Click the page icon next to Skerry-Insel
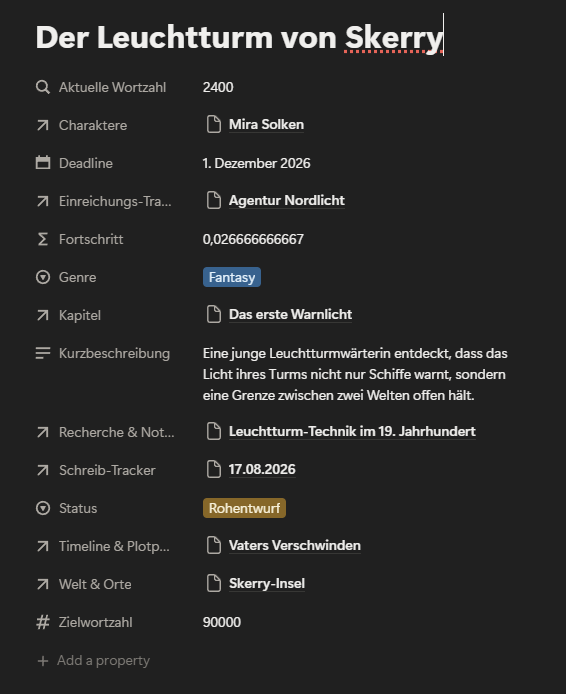The width and height of the screenshot is (566, 694). click(x=214, y=583)
